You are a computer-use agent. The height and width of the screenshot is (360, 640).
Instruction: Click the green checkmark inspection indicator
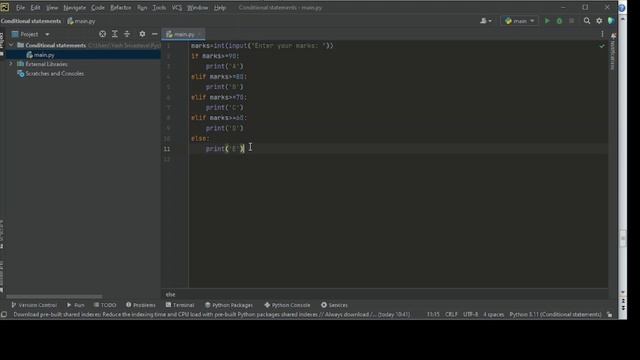(x=602, y=46)
